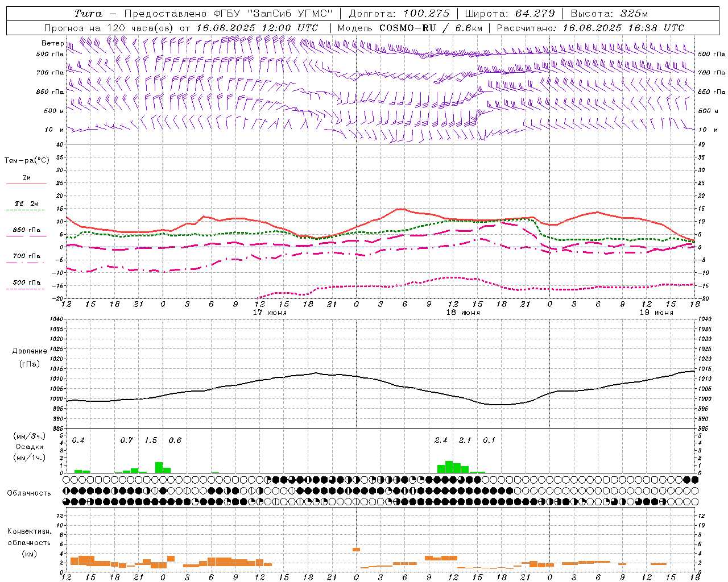Click the precipitation total value "1.5"
The height and width of the screenshot is (582, 728).
click(x=151, y=440)
